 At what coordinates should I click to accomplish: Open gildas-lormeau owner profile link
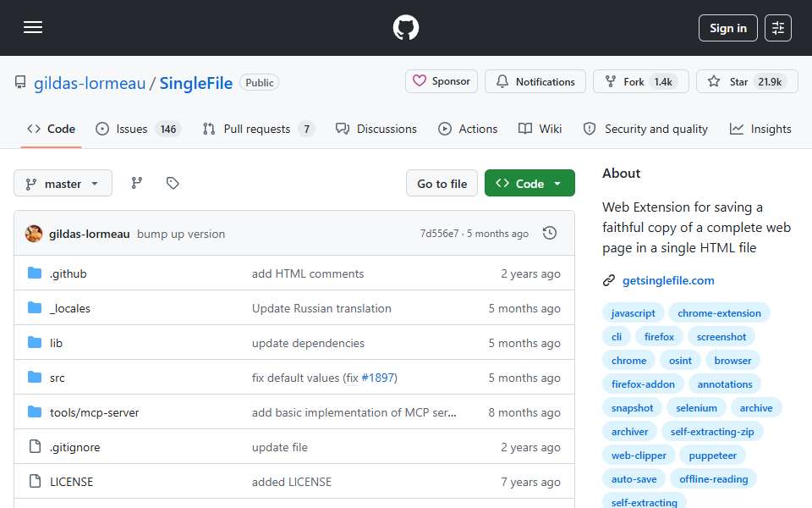click(90, 83)
